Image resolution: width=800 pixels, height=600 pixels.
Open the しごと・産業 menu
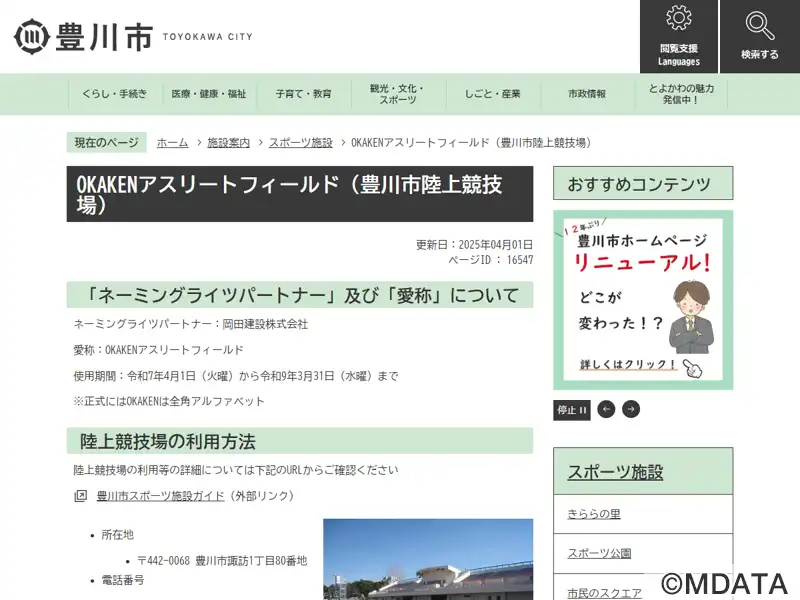pyautogui.click(x=492, y=94)
